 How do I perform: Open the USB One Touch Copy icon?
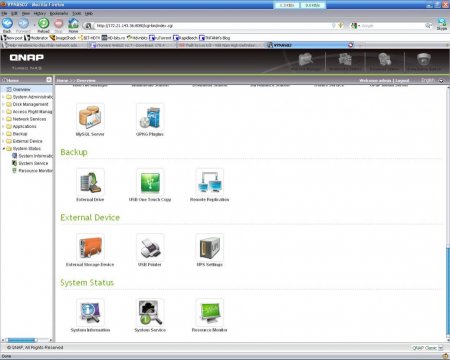tap(150, 182)
